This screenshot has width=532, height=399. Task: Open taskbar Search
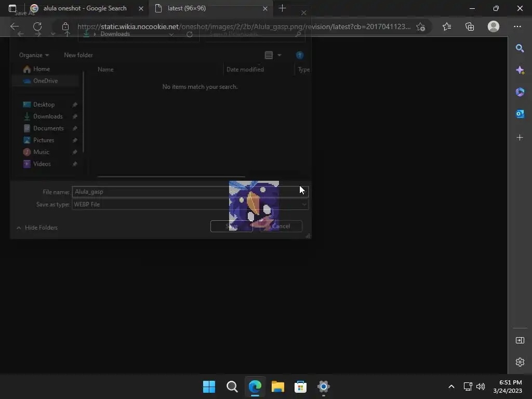232,387
